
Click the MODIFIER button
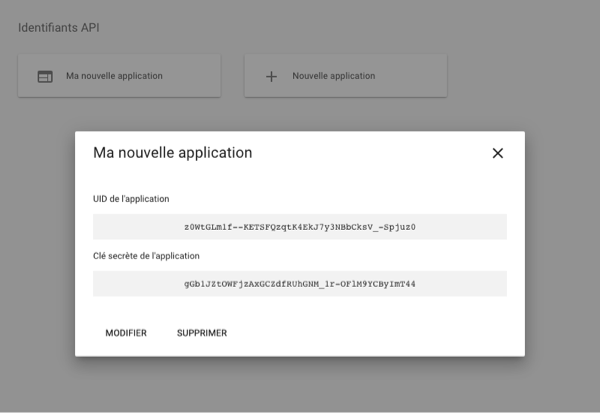(x=126, y=333)
